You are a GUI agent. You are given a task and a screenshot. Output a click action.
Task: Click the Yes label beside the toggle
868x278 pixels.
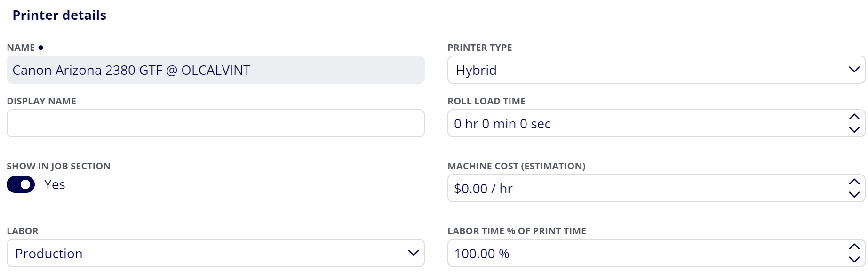[55, 184]
